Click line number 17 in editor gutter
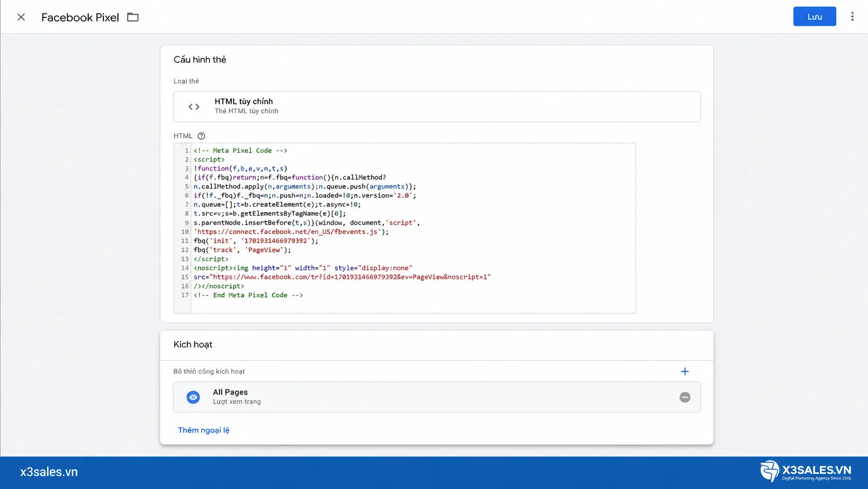The width and height of the screenshot is (868, 489). (185, 295)
